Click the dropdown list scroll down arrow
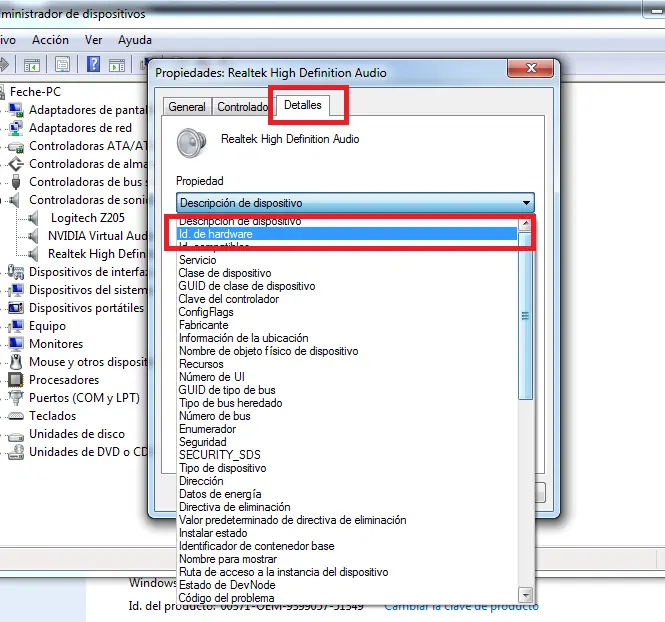The height and width of the screenshot is (622, 665). tap(525, 595)
